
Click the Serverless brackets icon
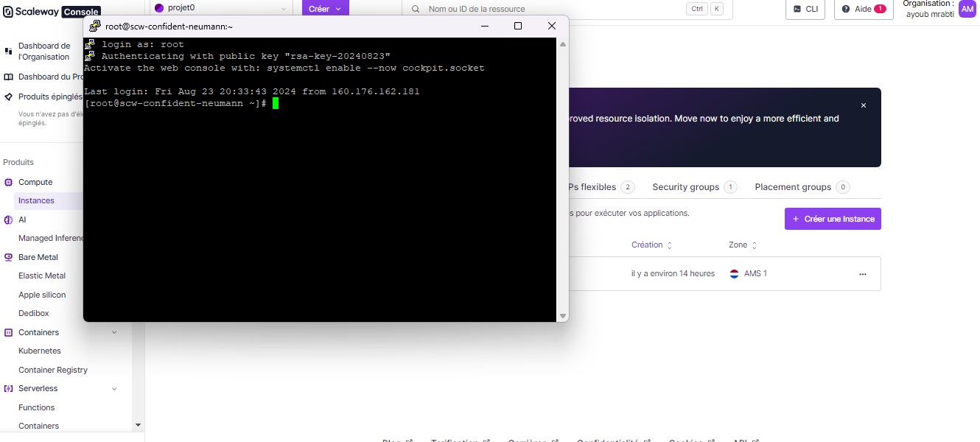(x=9, y=388)
